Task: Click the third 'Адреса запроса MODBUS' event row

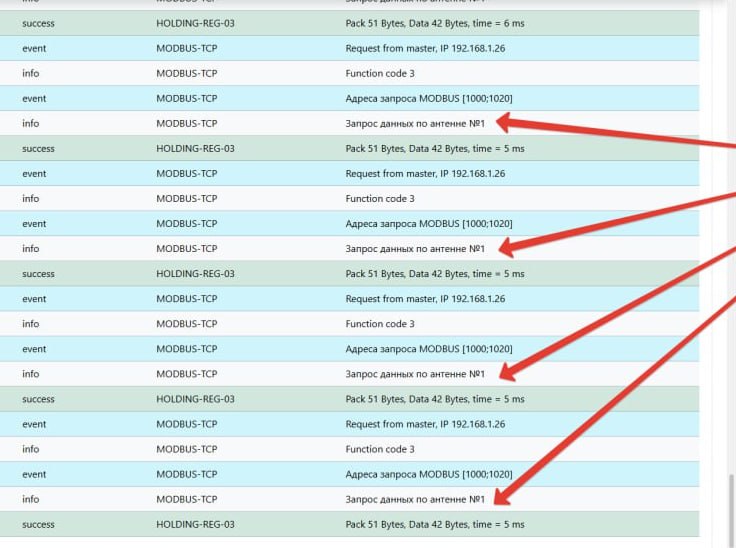Action: (429, 349)
